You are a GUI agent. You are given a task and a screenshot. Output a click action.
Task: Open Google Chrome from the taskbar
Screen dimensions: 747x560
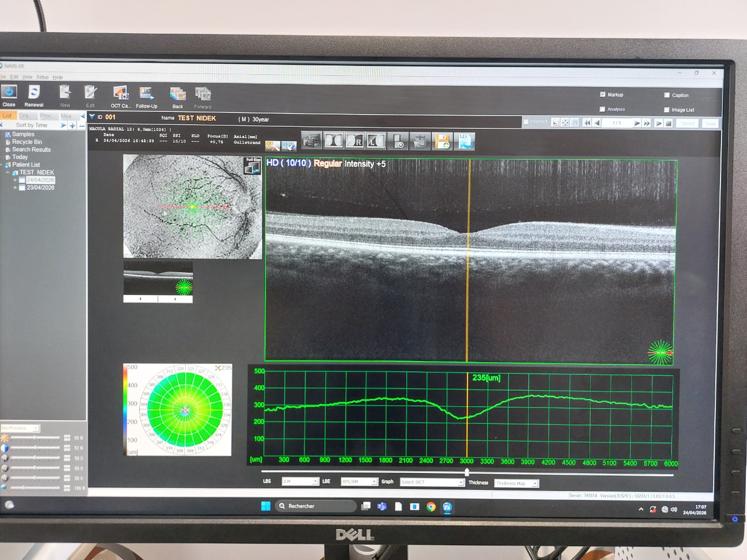tap(431, 507)
